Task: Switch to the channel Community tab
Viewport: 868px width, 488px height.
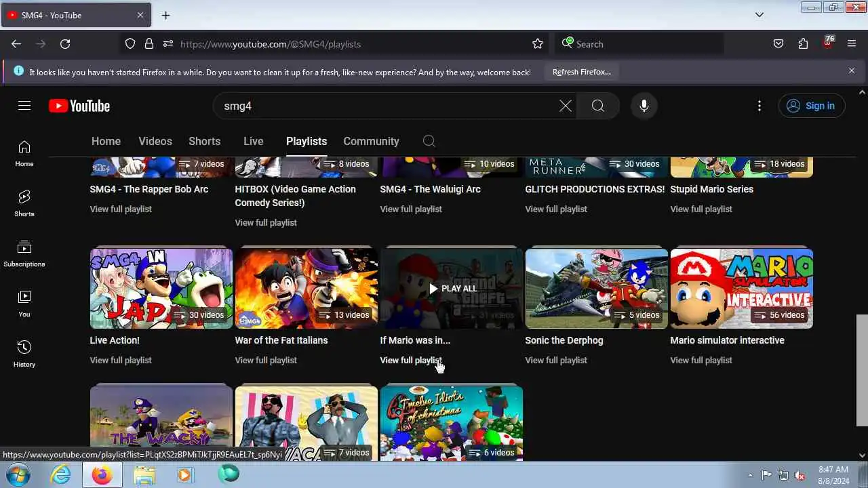Action: coord(371,141)
